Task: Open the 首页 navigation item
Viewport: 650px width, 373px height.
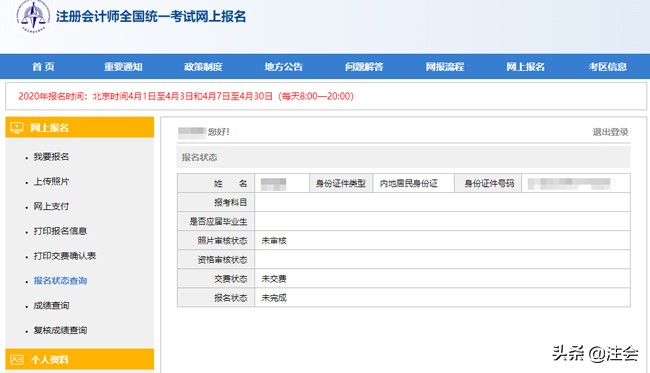Action: (x=44, y=67)
